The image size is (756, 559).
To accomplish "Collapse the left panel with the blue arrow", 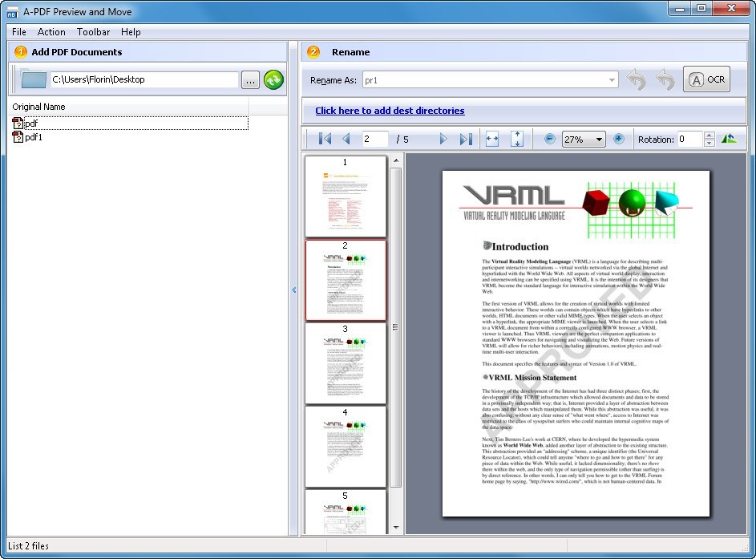I will 293,290.
